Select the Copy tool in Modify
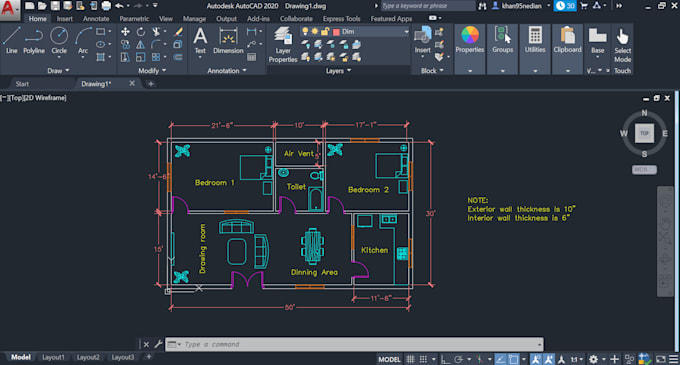Screen dimensions: 680x365 [x=125, y=44]
